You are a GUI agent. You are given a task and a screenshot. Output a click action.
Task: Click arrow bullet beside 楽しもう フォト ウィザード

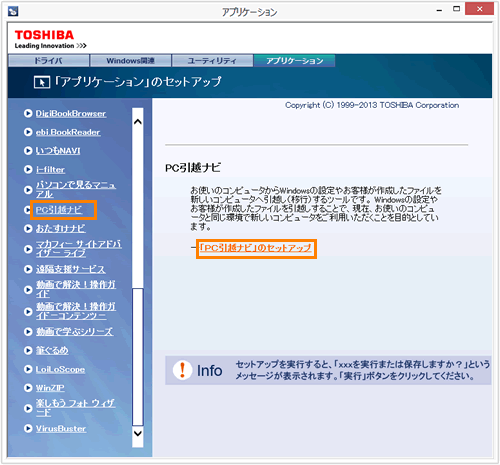point(28,408)
